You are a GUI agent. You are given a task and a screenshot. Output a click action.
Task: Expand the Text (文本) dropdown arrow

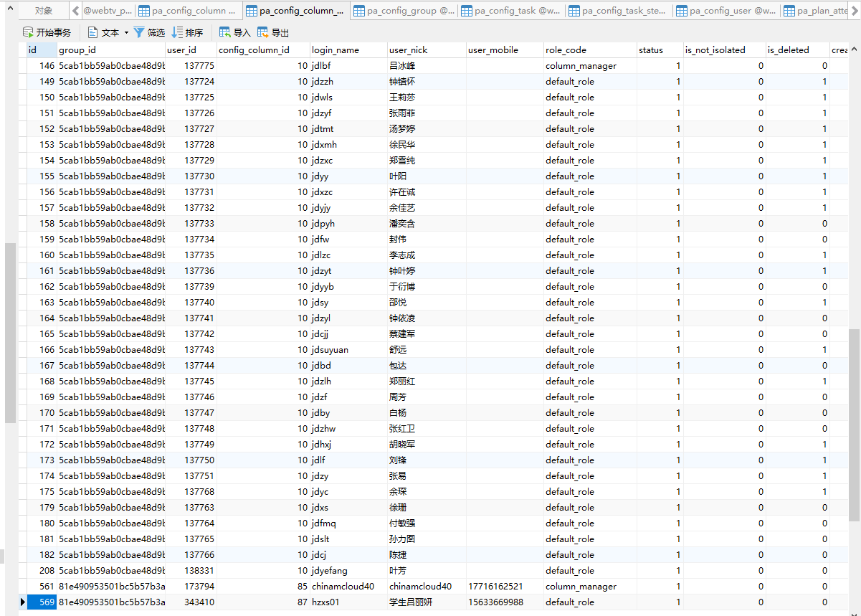pyautogui.click(x=126, y=32)
